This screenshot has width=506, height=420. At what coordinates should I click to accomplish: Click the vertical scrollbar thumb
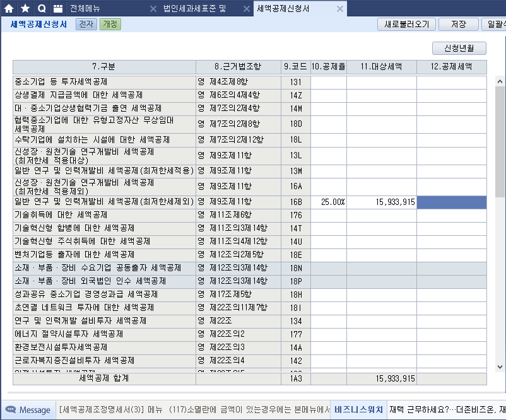click(500, 141)
